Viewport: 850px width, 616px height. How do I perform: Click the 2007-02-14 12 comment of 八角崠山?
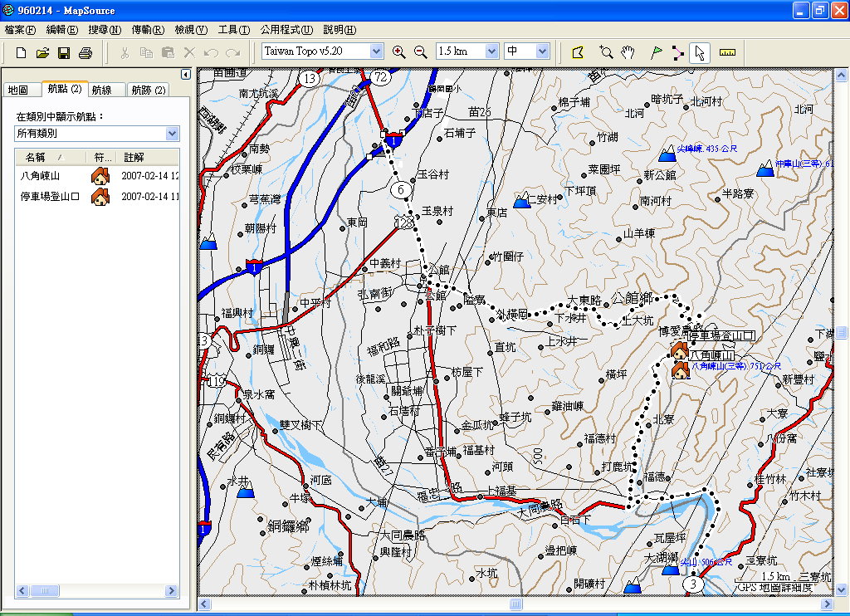150,176
